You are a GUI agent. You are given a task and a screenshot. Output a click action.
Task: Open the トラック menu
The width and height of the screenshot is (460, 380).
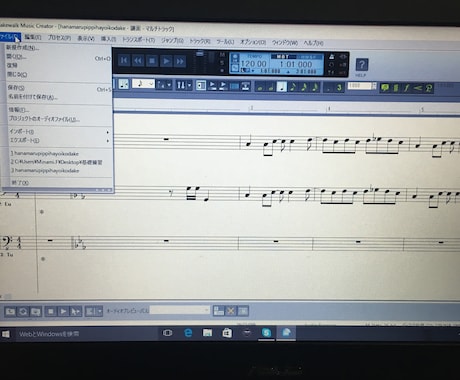(200, 41)
